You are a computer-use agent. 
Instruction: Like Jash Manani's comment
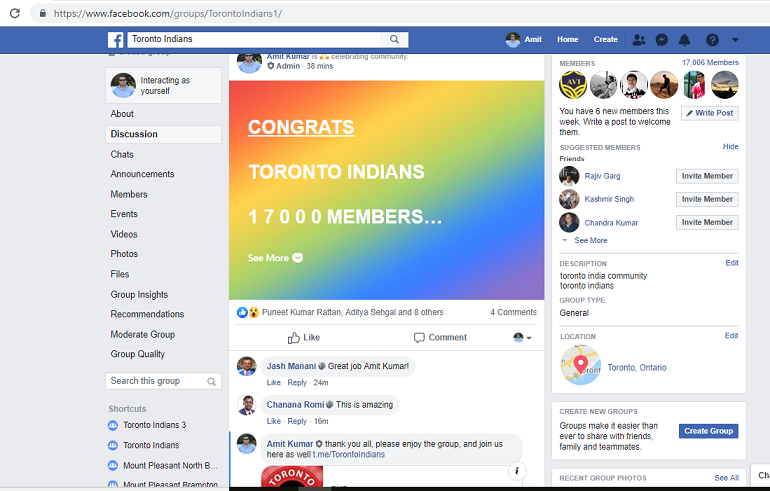pos(273,383)
